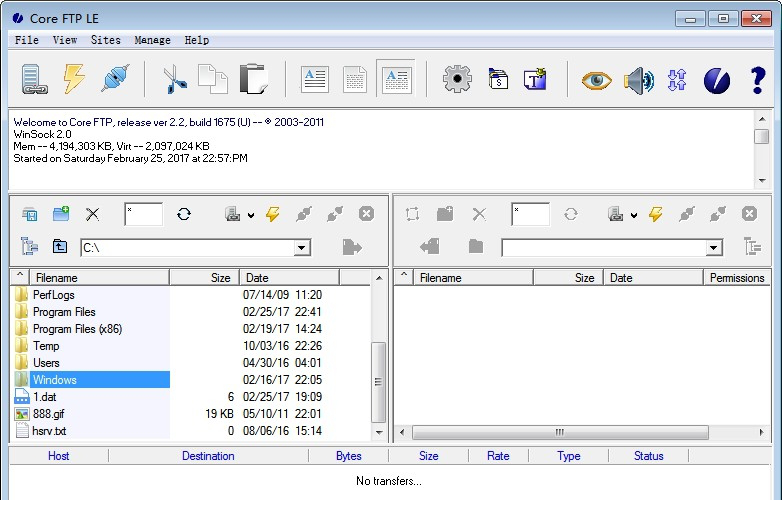Expand the remote path dropdown
Viewport: 782px width, 520px height.
pyautogui.click(x=714, y=248)
